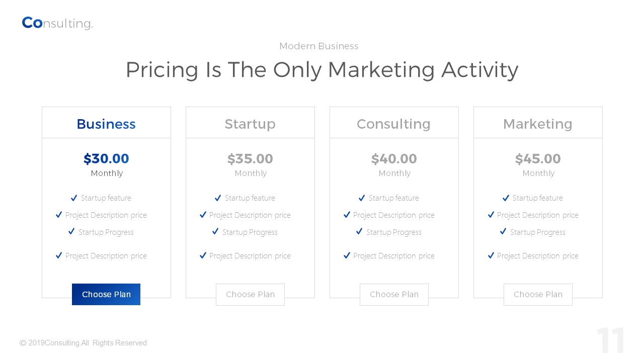The width and height of the screenshot is (644, 362).
Task: Click the slide number 11
Action: (x=611, y=341)
